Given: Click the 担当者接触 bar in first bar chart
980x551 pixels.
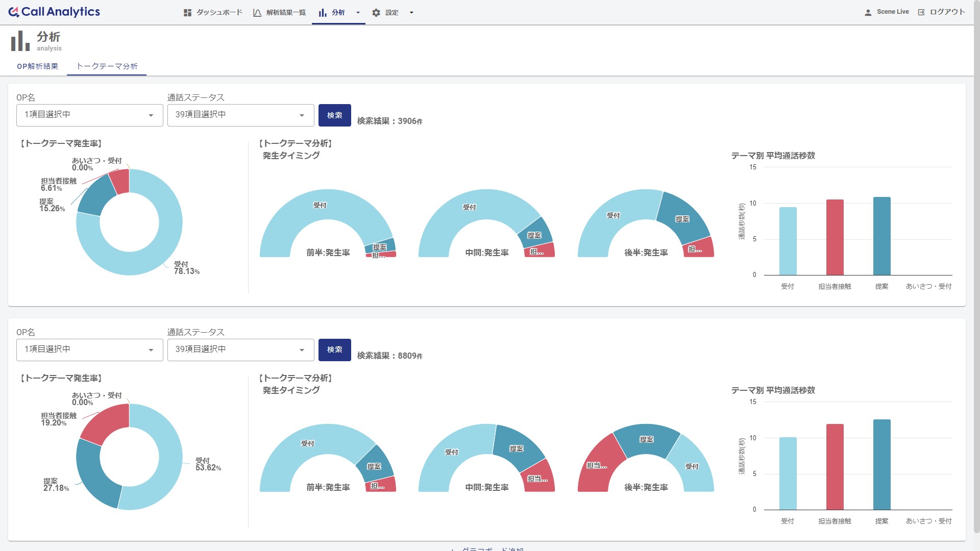Looking at the screenshot, I should (835, 237).
